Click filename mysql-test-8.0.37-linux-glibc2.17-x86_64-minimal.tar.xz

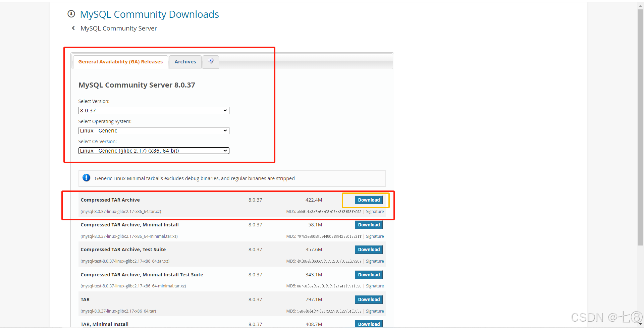pyautogui.click(x=133, y=286)
